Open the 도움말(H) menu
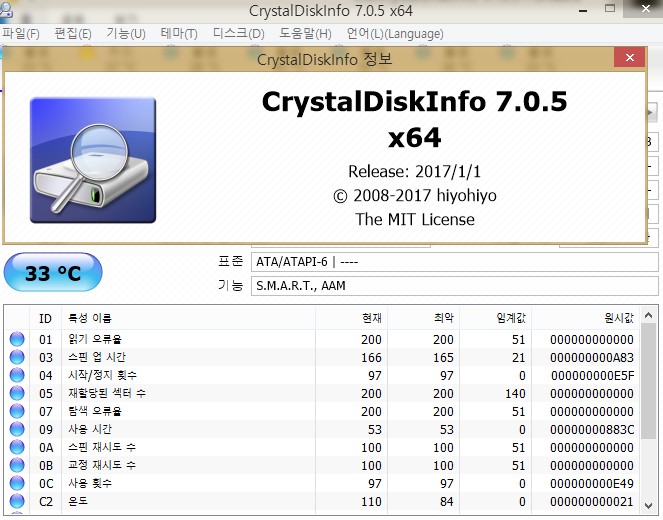 pos(305,33)
